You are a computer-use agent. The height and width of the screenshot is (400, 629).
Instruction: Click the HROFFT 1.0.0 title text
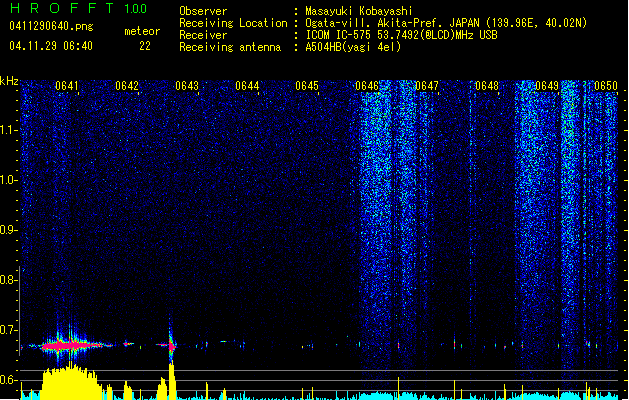79,8
